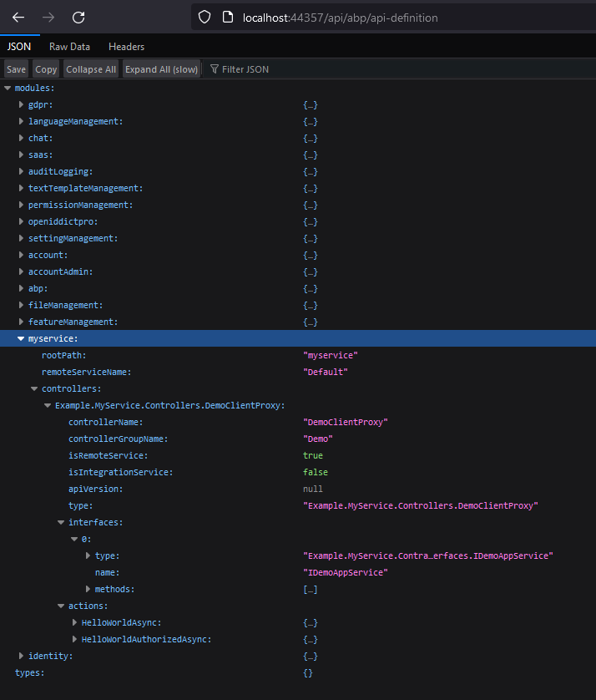Click Expand All (slow) button
The width and height of the screenshot is (596, 700).
point(161,69)
